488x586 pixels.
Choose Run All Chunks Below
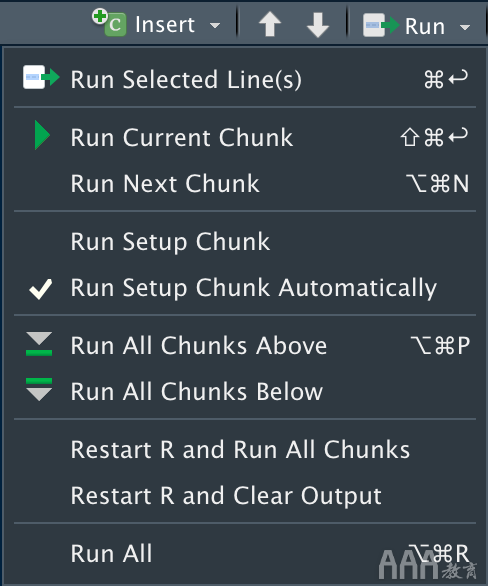pyautogui.click(x=245, y=391)
